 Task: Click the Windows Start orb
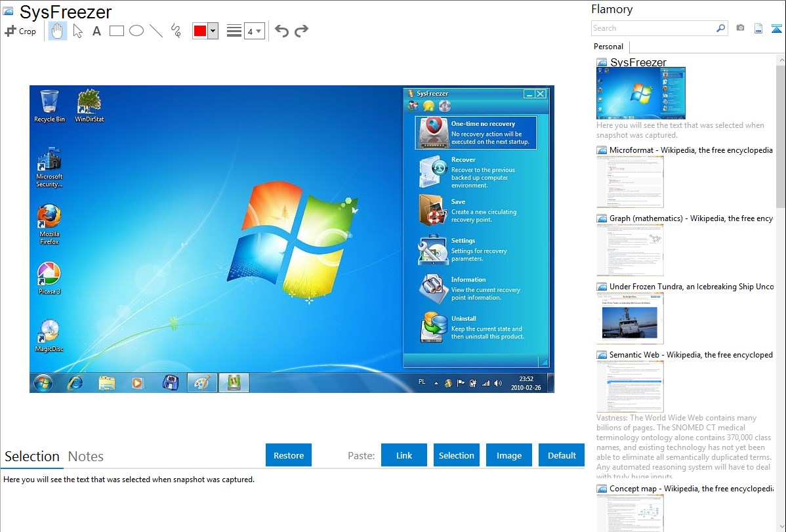[x=43, y=383]
